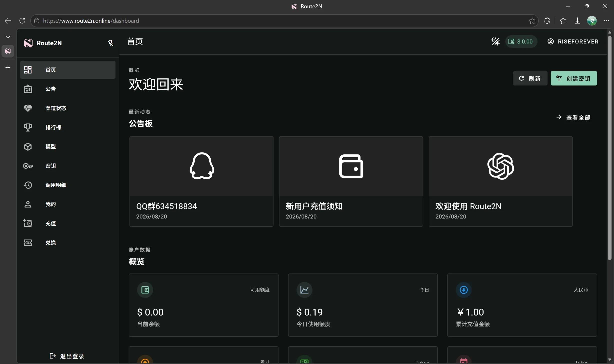Click the scrollbar down arrow
Screen dimensions: 614x364
[x=610, y=360]
